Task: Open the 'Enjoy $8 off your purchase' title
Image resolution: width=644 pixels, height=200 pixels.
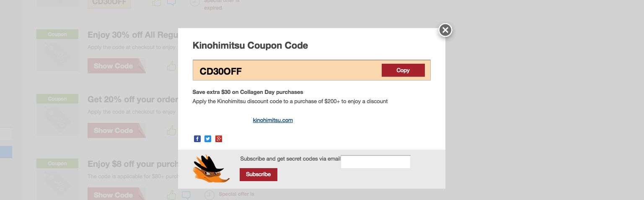Action: 133,164
